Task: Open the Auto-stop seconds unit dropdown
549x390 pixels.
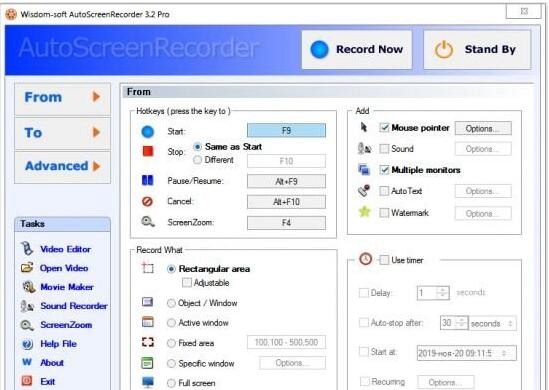Action: coord(492,323)
